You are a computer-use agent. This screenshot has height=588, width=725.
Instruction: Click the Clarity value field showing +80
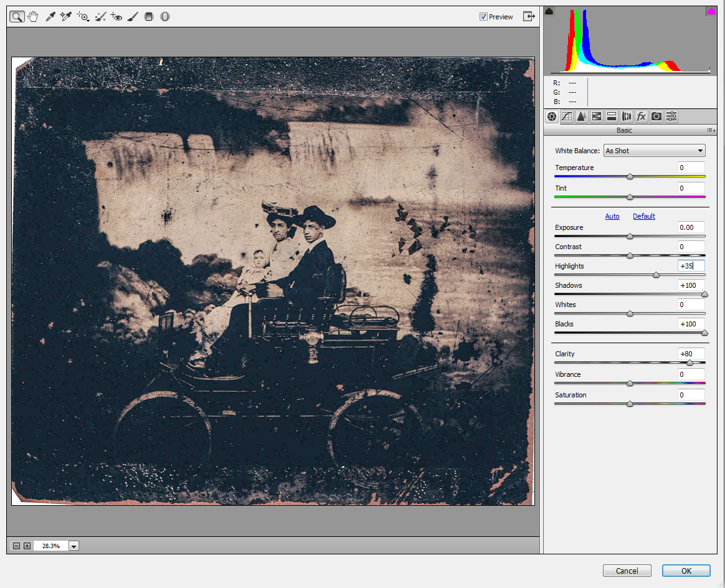(691, 354)
